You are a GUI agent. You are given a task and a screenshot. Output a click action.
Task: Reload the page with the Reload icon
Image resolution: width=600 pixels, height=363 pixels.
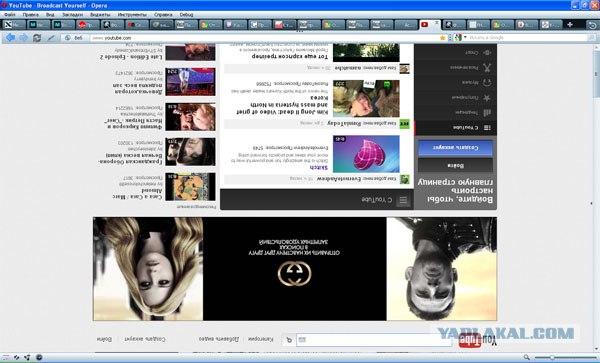pyautogui.click(x=37, y=38)
